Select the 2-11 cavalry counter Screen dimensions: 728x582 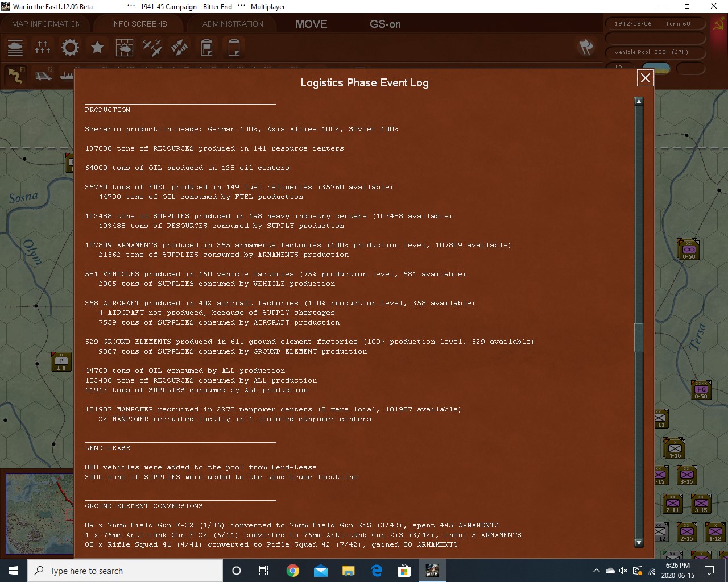pos(673,504)
